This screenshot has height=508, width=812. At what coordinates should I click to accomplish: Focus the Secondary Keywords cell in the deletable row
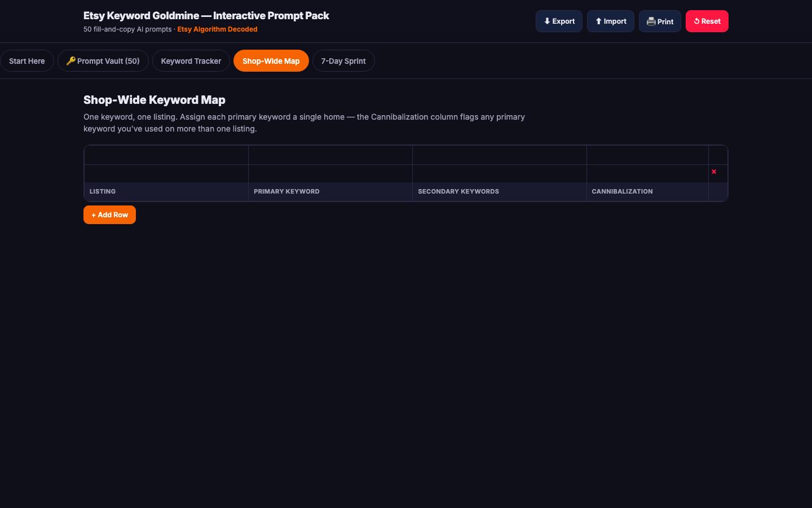coord(500,173)
